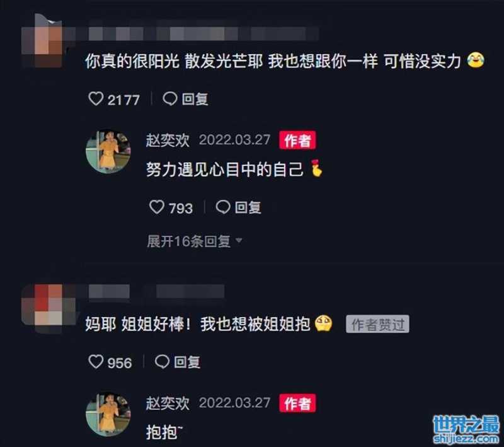The width and height of the screenshot is (504, 447).
Task: Open 赵奕欢 username in first reply
Action: tap(168, 140)
